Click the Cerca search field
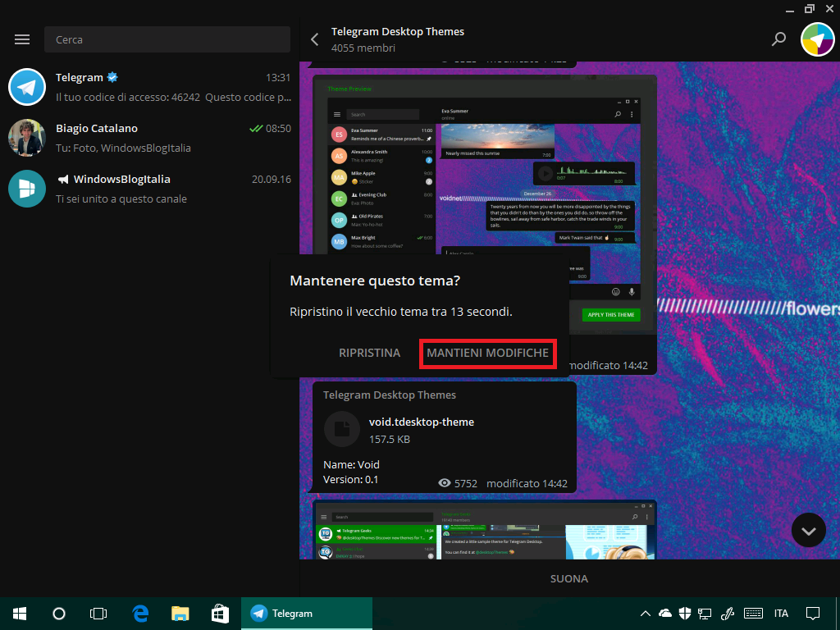The height and width of the screenshot is (630, 840). pyautogui.click(x=167, y=39)
